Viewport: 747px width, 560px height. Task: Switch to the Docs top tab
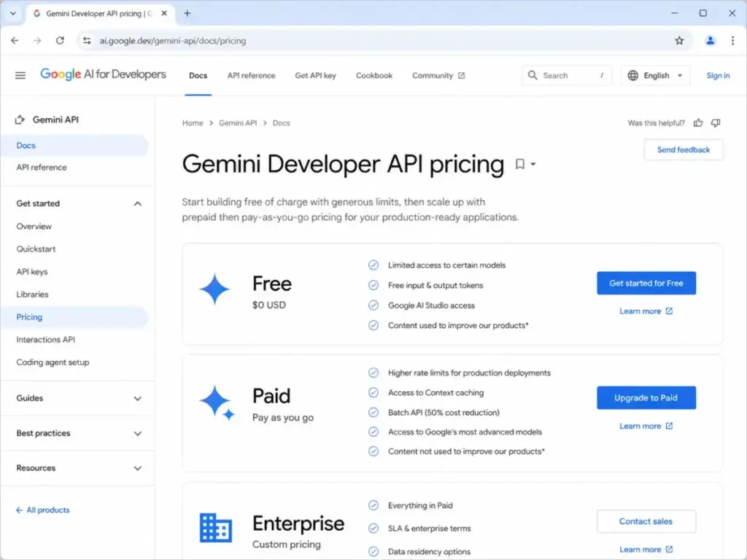[198, 75]
